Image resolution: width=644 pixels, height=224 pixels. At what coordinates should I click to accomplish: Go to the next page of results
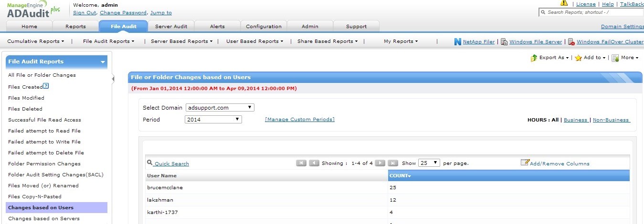tap(380, 163)
